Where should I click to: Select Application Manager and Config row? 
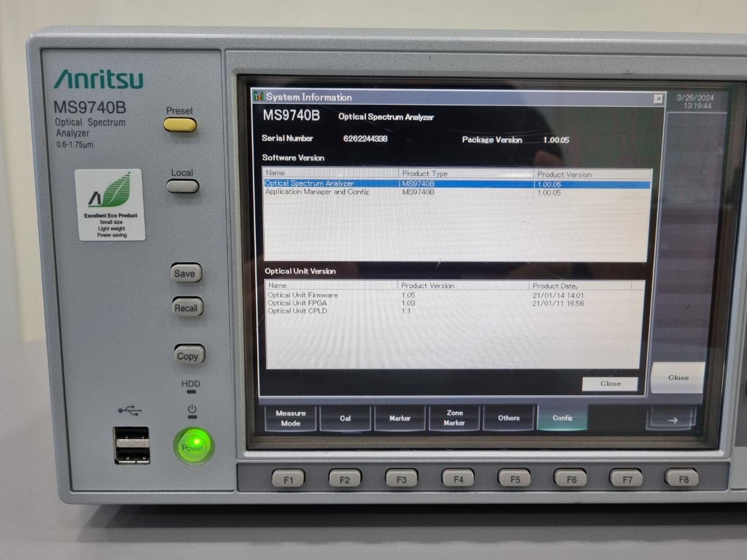pyautogui.click(x=457, y=192)
